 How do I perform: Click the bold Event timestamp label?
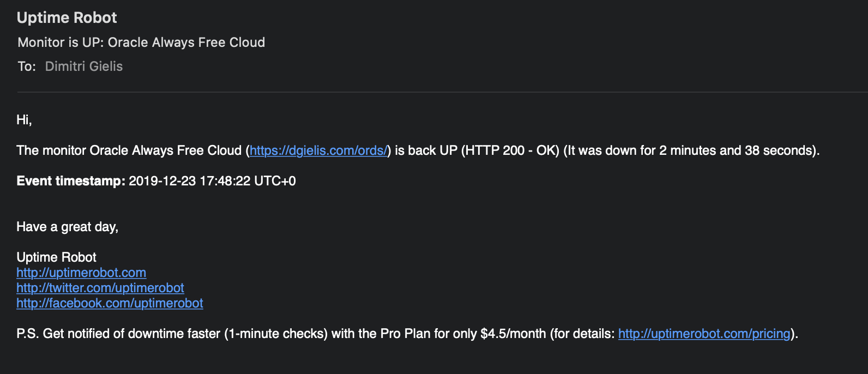[x=71, y=181]
